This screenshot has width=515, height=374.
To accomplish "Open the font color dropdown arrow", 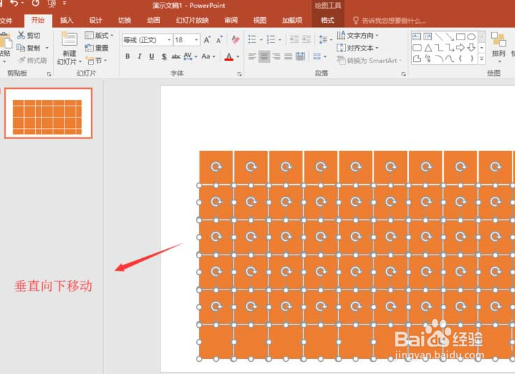I will coord(238,57).
